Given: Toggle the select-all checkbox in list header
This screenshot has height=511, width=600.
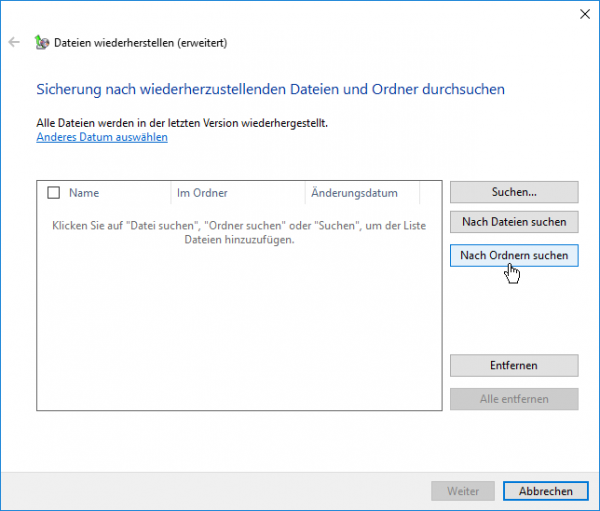Looking at the screenshot, I should [54, 193].
